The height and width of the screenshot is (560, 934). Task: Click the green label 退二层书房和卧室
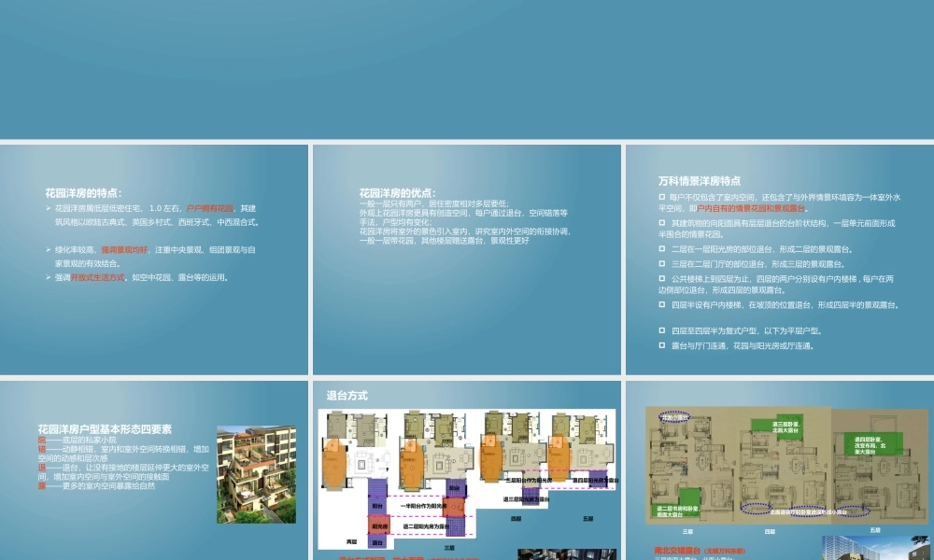click(678, 511)
